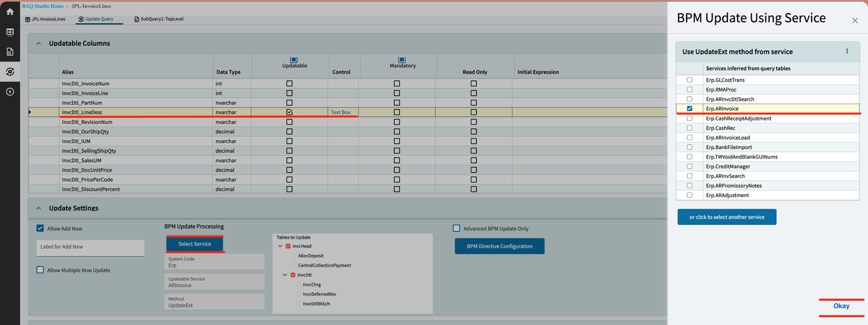Check Read Only for InvcDtl_InvoiceLine
The height and width of the screenshot is (325, 868).
(x=474, y=93)
